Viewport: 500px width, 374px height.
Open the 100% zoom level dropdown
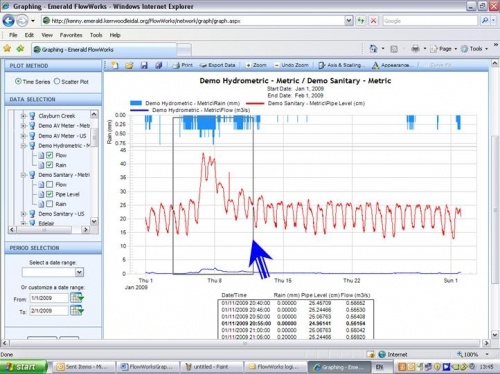click(487, 354)
